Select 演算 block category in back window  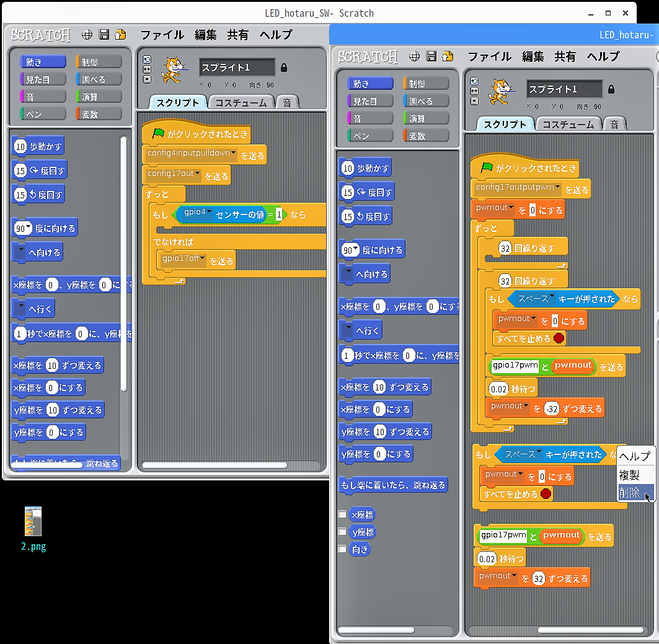click(x=99, y=97)
